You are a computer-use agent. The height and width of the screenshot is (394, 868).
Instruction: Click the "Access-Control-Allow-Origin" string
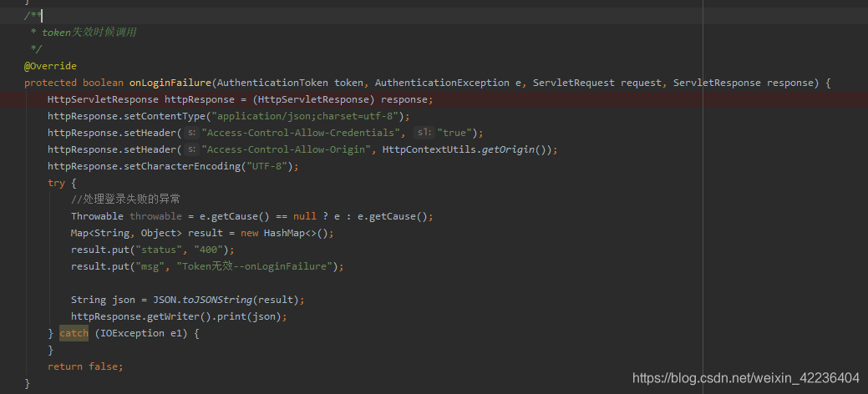(x=287, y=149)
